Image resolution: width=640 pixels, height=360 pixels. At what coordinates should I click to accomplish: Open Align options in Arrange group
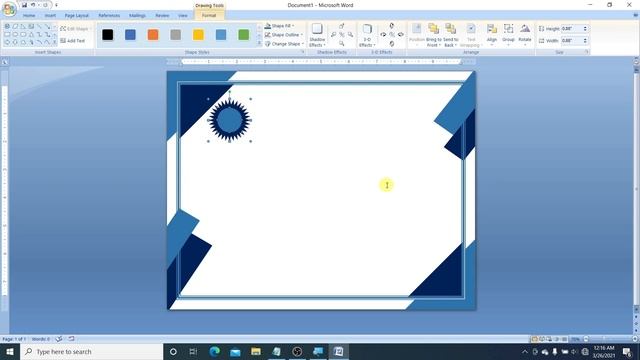click(492, 34)
